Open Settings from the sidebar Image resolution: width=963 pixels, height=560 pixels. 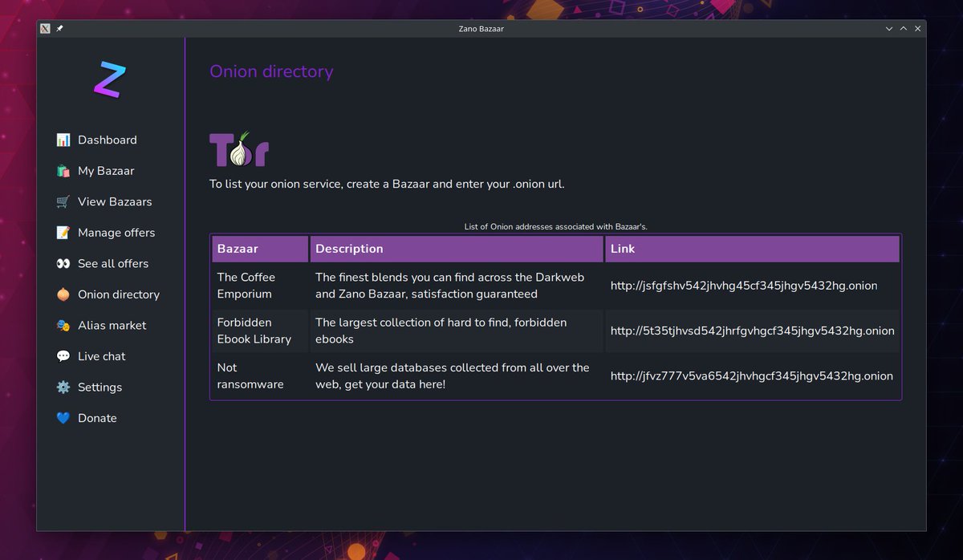tap(100, 387)
